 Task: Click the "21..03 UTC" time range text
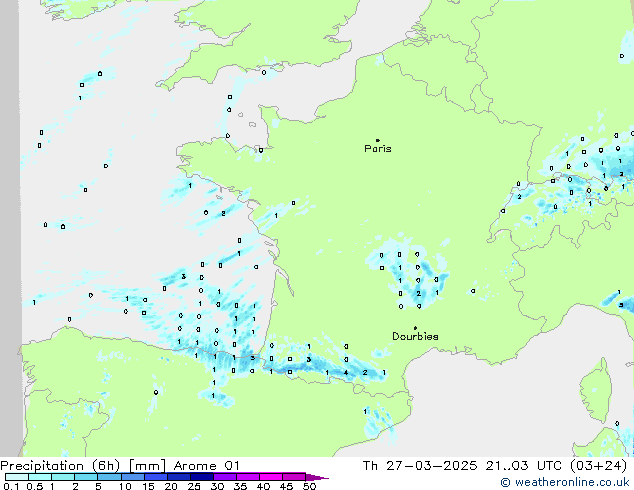pyautogui.click(x=524, y=466)
